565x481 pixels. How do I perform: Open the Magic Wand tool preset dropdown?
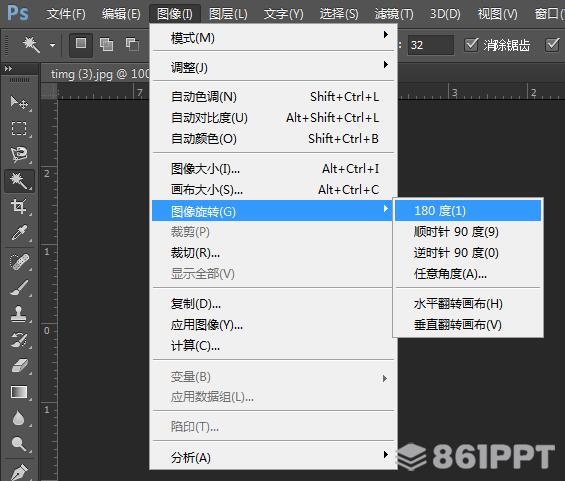(x=53, y=45)
